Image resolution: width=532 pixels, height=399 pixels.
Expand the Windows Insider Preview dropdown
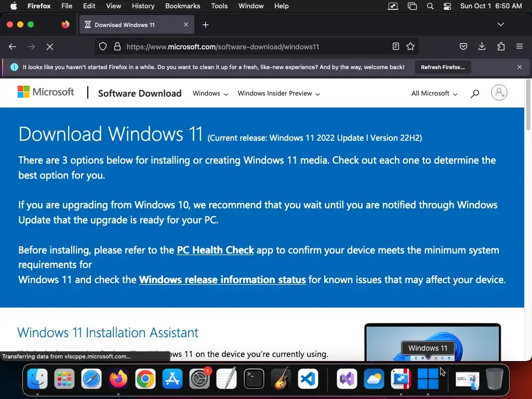[278, 94]
